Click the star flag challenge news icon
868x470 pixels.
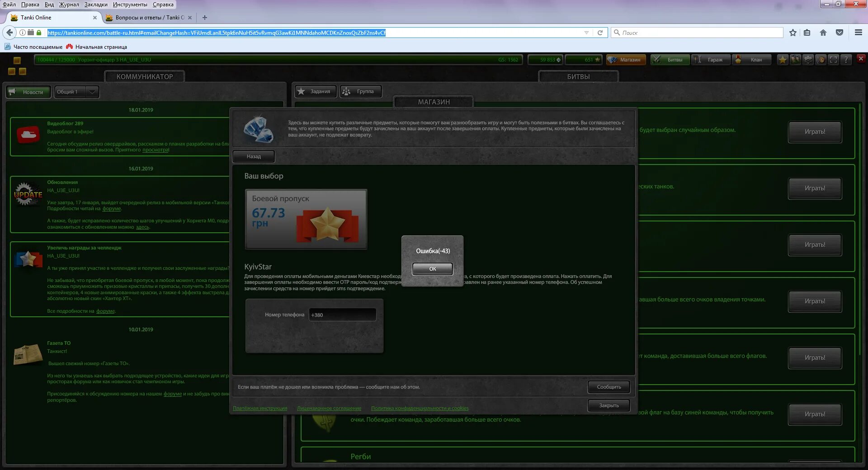[28, 259]
